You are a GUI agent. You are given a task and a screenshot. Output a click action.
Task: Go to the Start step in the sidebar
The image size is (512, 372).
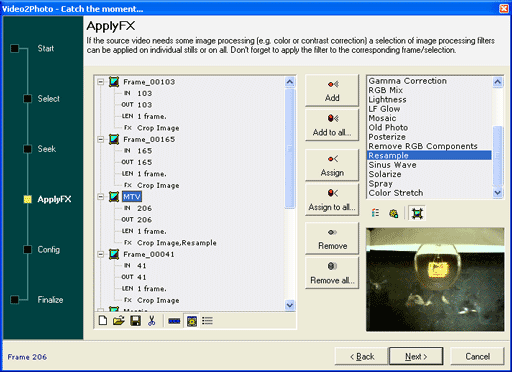pos(46,48)
